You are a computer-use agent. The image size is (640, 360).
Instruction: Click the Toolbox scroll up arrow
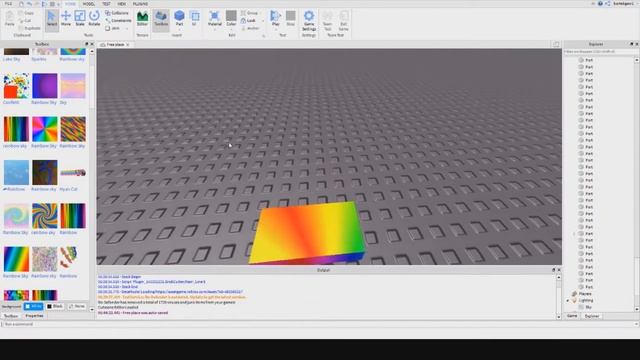pos(91,51)
